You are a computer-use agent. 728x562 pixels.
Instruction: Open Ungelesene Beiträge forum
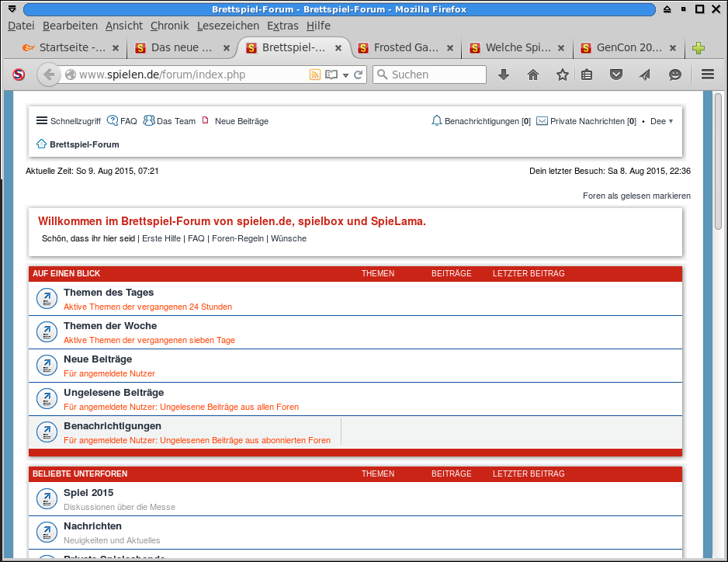114,393
